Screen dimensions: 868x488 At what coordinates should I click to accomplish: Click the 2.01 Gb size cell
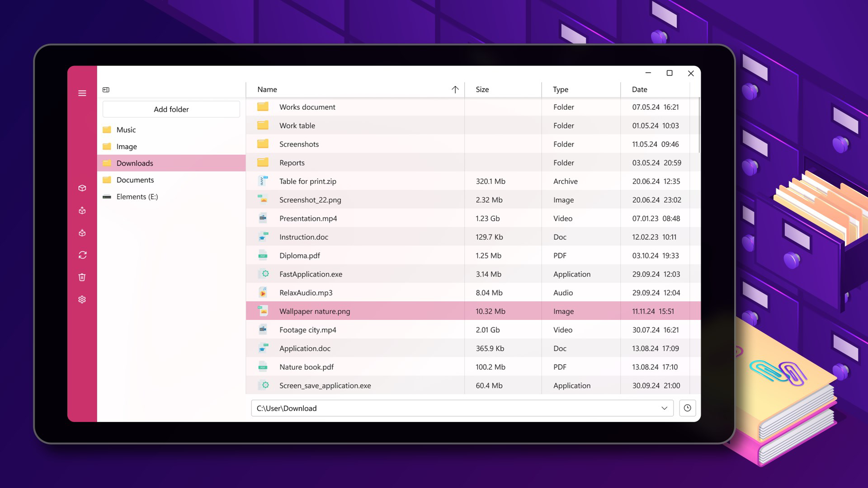pos(487,330)
